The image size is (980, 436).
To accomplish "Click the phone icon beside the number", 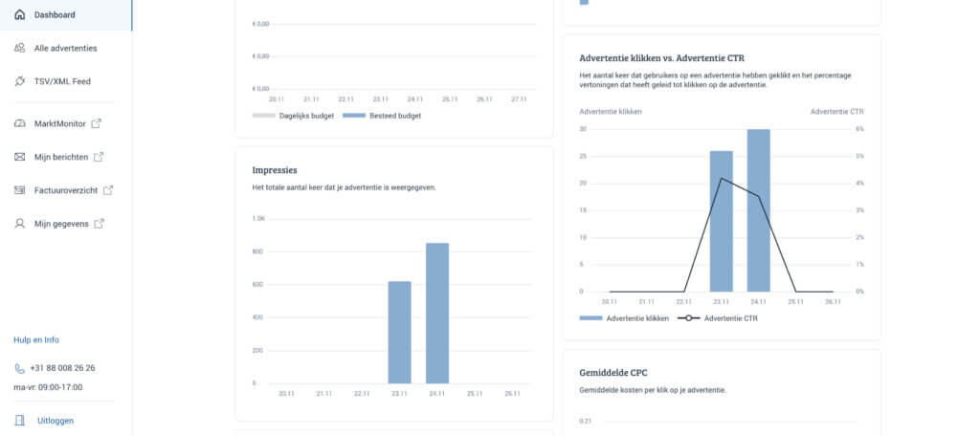I will 19,368.
